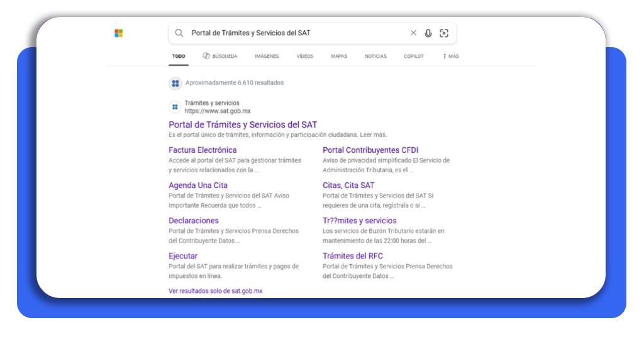Click Ver resultados solo de sat.gob.mx
Image resolution: width=644 pixels, height=337 pixels.
[216, 291]
